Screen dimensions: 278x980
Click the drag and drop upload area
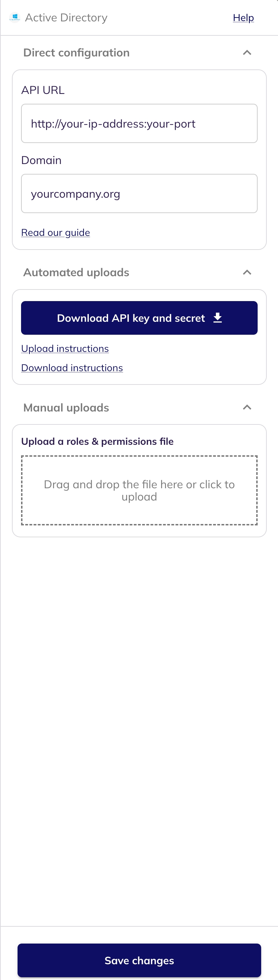tap(139, 490)
